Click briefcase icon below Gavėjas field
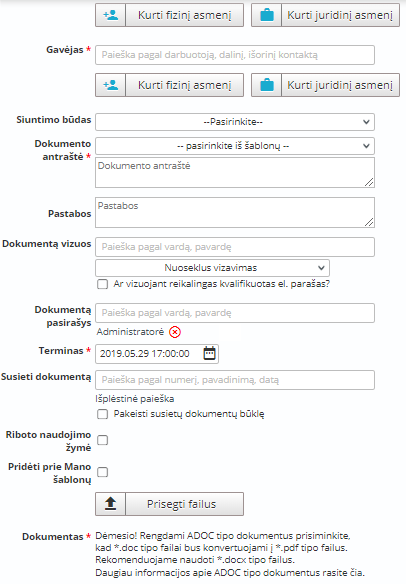Viewport: 406px width, 584px height. coord(267,85)
